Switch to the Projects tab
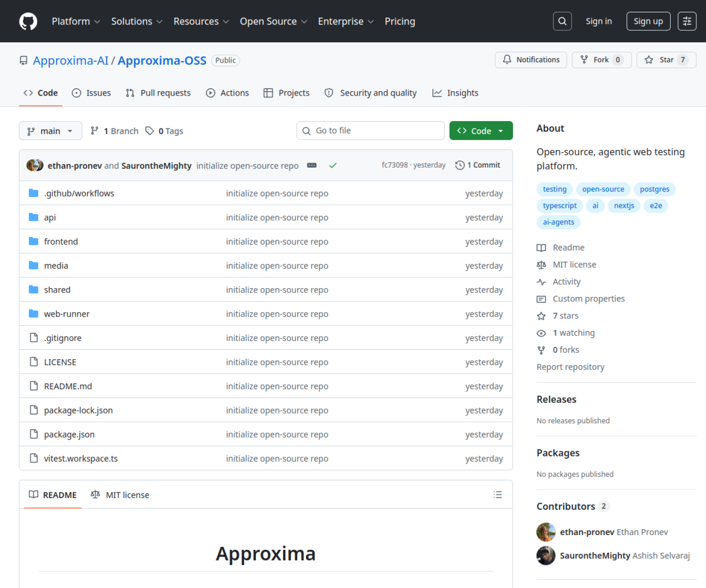The height and width of the screenshot is (588, 706). pos(286,93)
